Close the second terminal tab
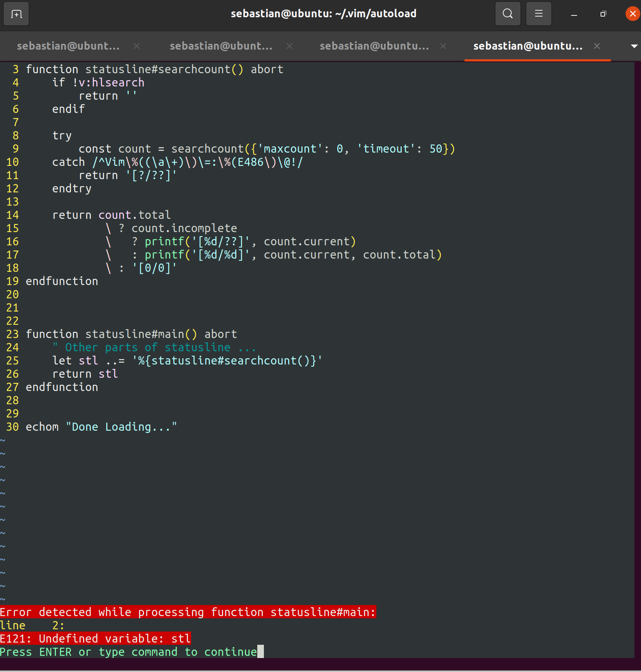The height and width of the screenshot is (672, 641). click(x=290, y=46)
